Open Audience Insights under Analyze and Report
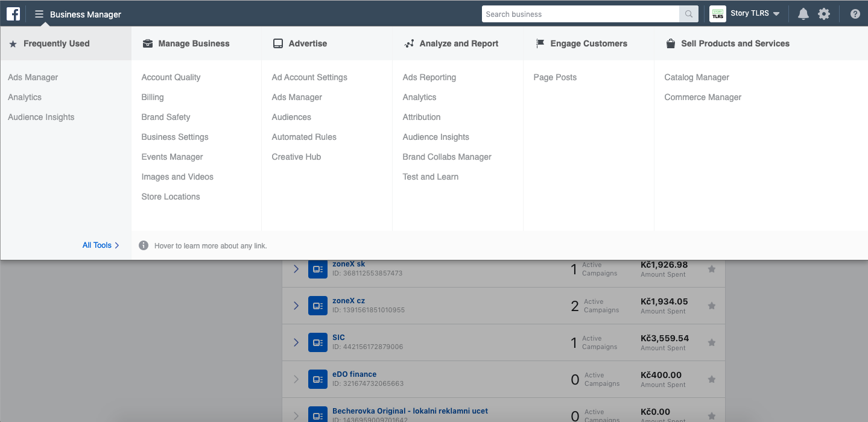Screen dimensions: 868x422 tap(436, 137)
